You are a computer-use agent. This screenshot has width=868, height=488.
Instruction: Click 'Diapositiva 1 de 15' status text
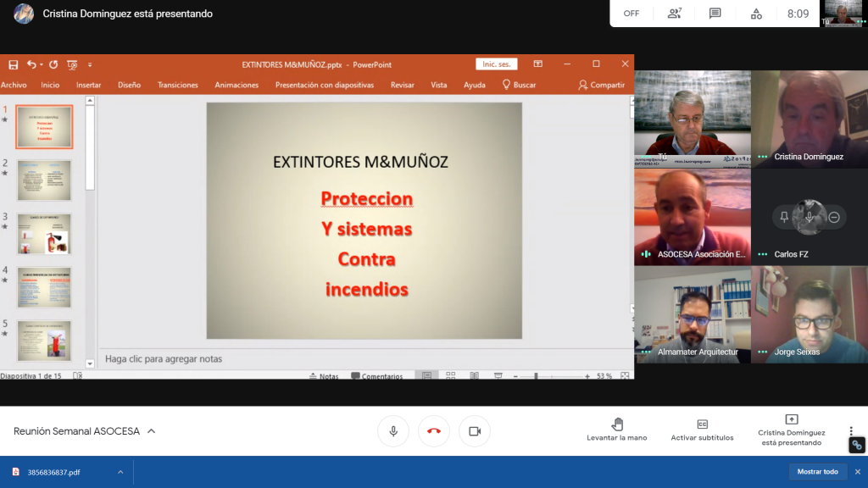[x=31, y=375]
